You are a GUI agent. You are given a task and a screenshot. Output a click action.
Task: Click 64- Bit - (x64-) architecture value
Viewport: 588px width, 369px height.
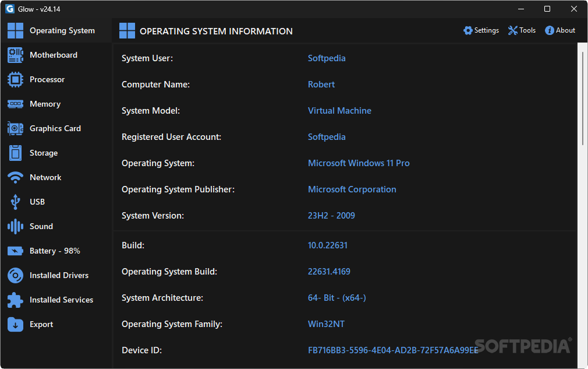337,298
